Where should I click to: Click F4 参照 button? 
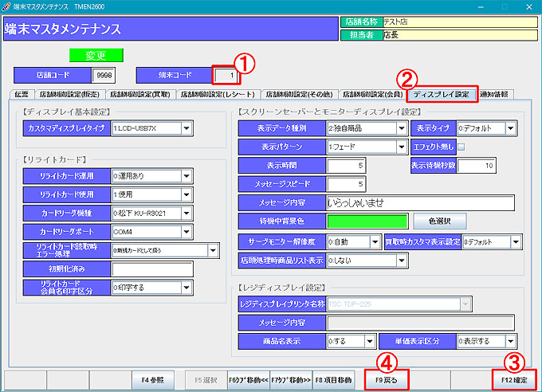point(152,380)
